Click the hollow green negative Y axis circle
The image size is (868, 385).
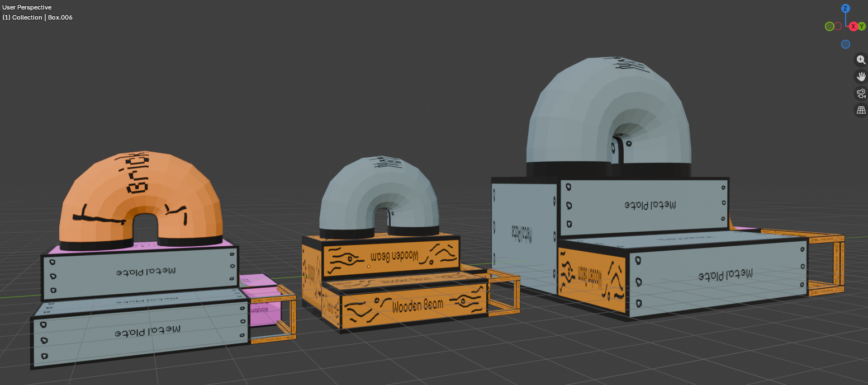(829, 26)
